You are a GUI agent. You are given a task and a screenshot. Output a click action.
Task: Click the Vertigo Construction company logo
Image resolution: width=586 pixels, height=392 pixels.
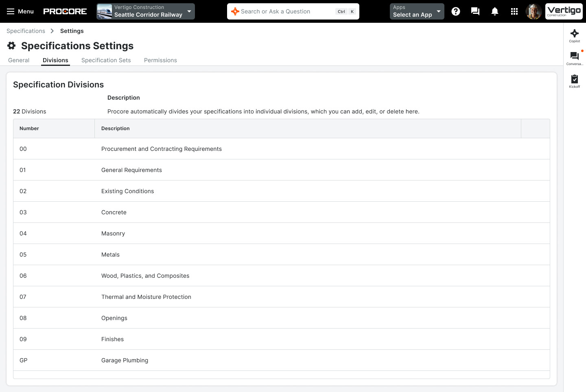coord(564,11)
